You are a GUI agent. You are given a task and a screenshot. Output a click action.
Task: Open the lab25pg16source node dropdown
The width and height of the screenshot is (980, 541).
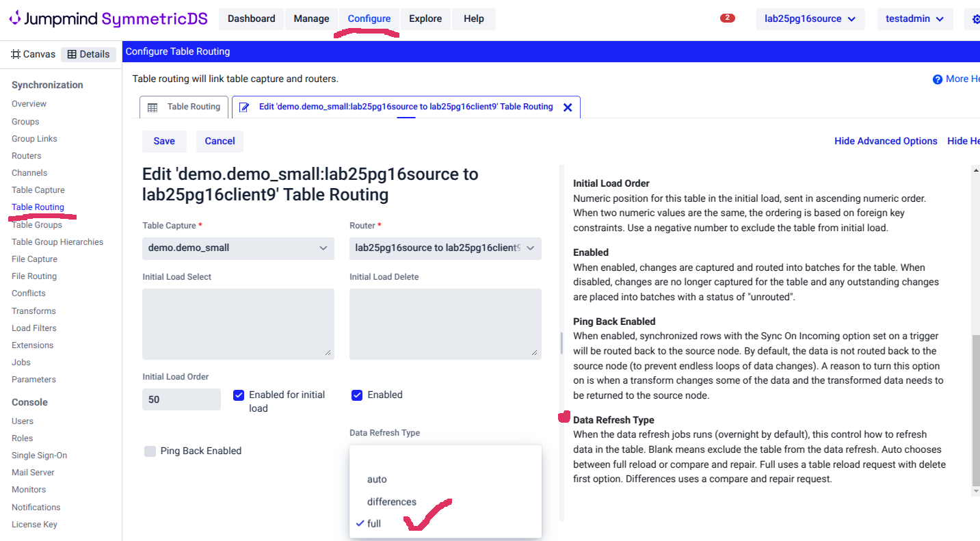pyautogui.click(x=810, y=19)
